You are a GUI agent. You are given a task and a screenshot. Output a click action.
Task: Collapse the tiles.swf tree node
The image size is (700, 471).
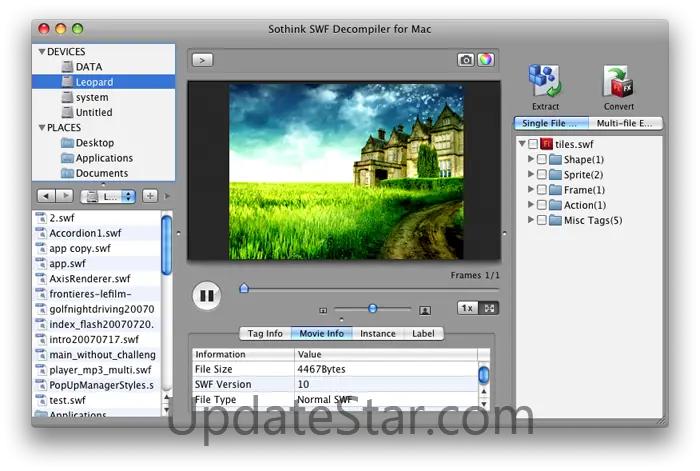522,144
